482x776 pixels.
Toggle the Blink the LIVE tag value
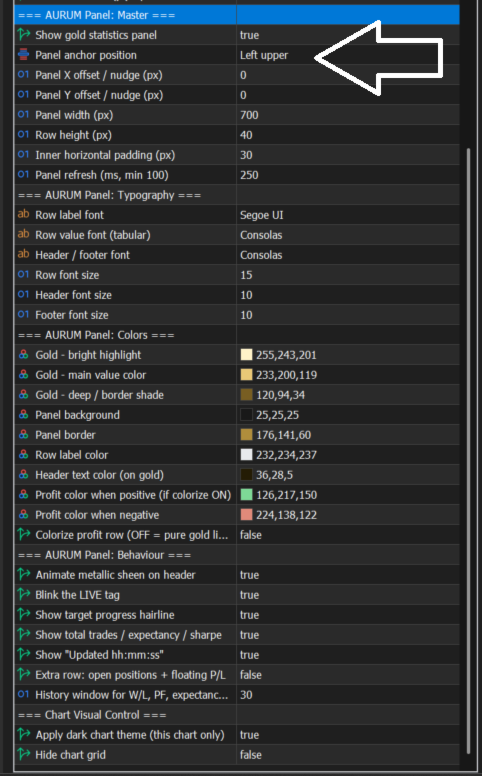(348, 595)
